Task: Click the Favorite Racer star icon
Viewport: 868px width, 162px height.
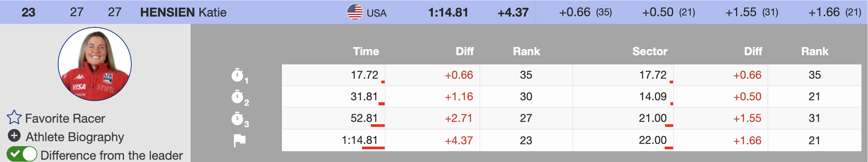Action: tap(14, 118)
